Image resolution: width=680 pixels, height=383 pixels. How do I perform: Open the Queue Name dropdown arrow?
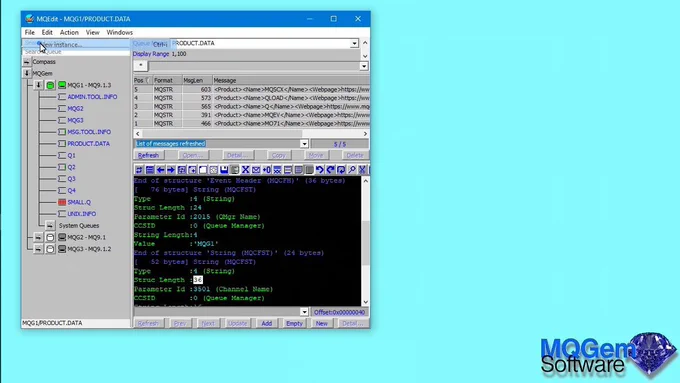(x=354, y=43)
